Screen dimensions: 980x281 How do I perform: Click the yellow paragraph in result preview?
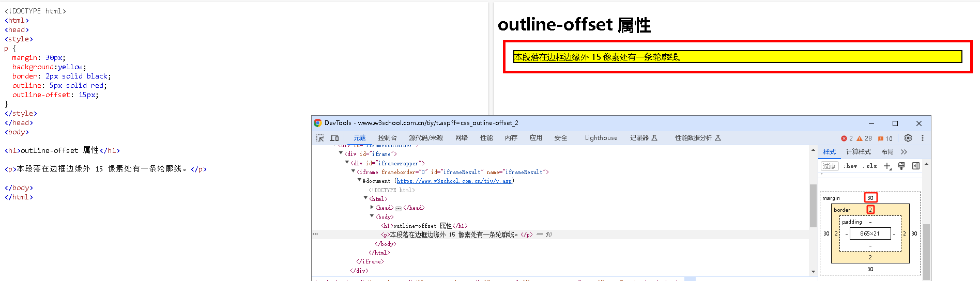click(x=738, y=57)
